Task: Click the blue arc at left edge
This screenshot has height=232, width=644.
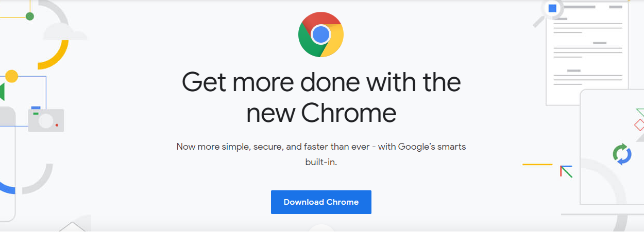Action: pyautogui.click(x=7, y=189)
